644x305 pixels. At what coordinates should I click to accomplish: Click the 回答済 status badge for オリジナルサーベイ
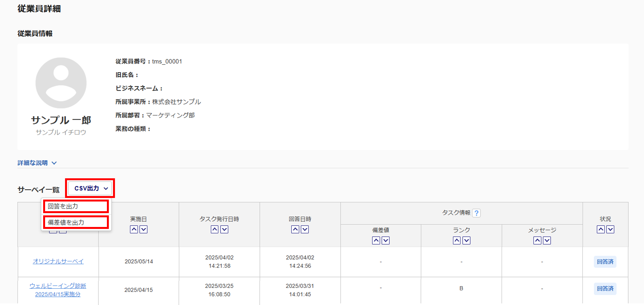605,262
